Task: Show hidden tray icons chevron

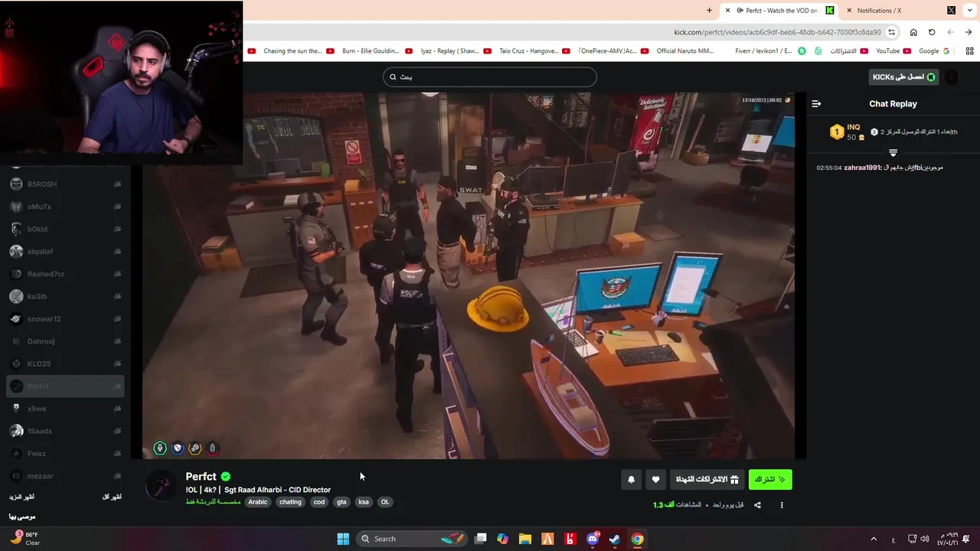Action: (874, 539)
